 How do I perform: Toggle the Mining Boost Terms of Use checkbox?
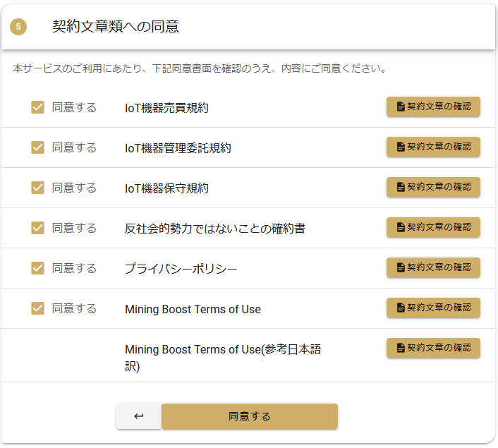[x=37, y=308]
